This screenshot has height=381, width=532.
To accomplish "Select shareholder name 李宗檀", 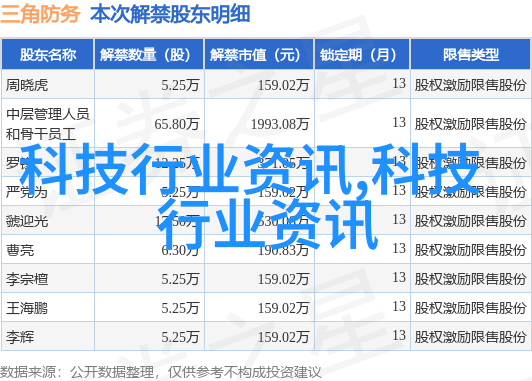I will 27,279.
